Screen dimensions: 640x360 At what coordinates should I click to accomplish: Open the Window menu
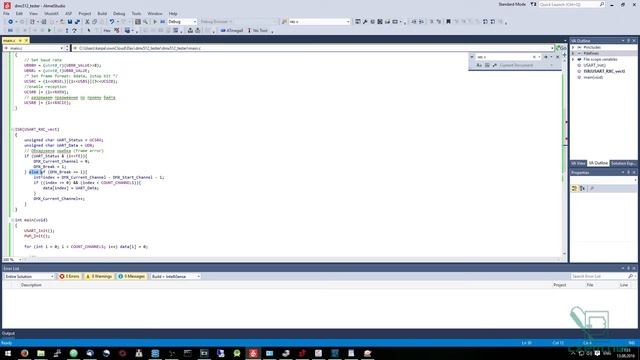click(155, 13)
